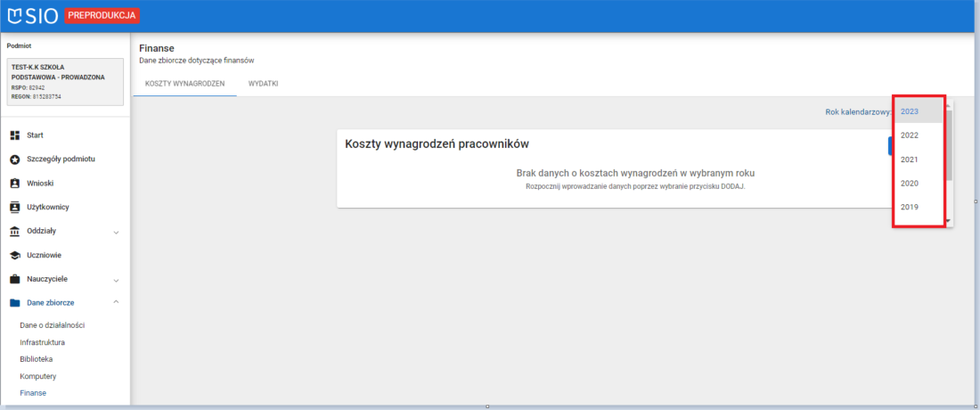The image size is (980, 410).
Task: Open Infrastruktura in the sidebar
Action: [x=42, y=342]
